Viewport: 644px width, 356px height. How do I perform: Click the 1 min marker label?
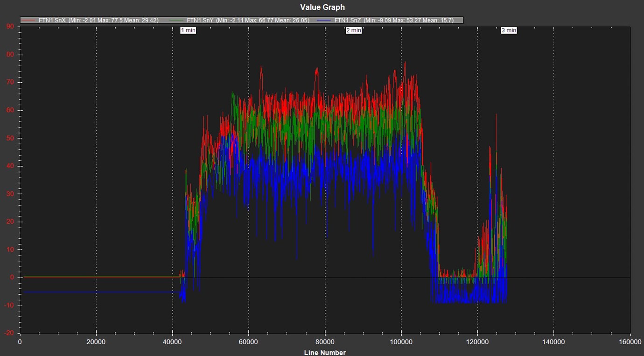(188, 30)
